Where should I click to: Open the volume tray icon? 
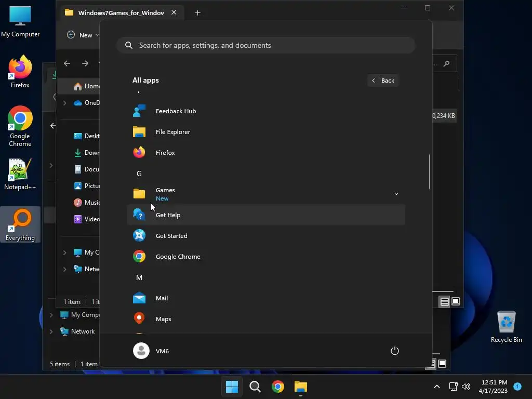pos(466,387)
